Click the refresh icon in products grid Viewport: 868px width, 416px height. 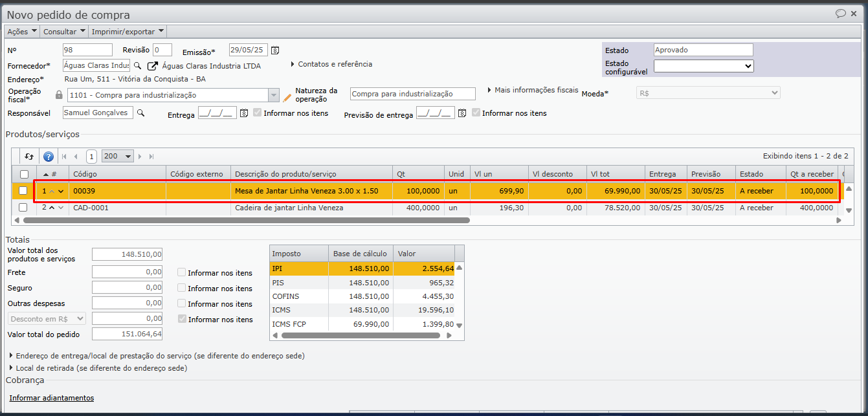click(29, 157)
